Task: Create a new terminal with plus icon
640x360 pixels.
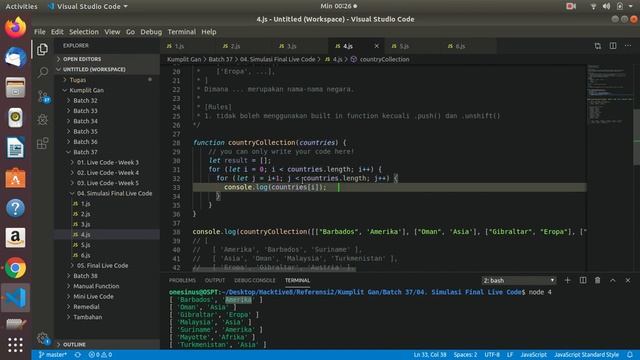Action: tap(567, 280)
